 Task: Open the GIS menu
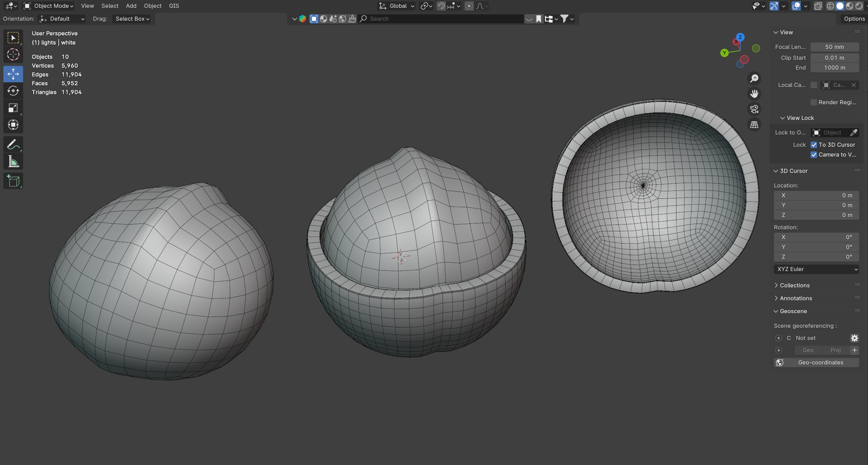tap(174, 6)
